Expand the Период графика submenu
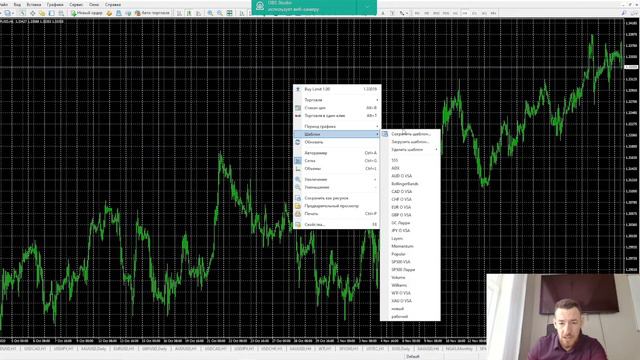Viewport: 640px width, 360px height. pyautogui.click(x=337, y=127)
